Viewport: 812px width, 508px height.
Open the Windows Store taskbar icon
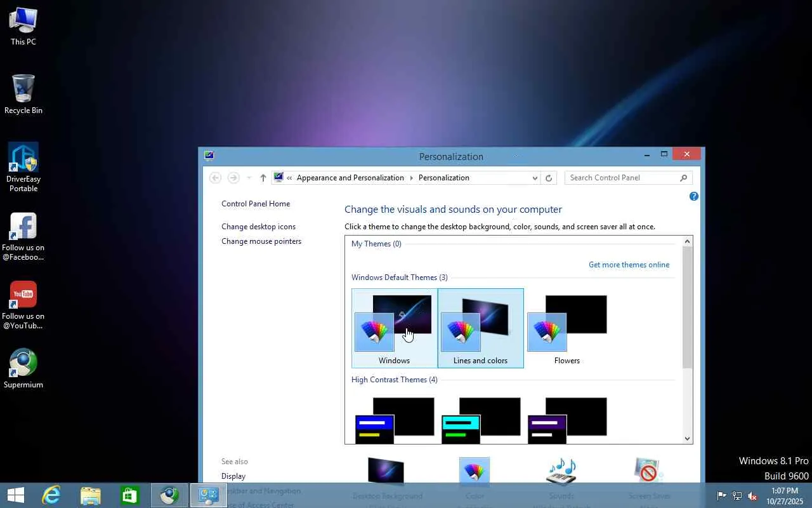click(x=130, y=495)
